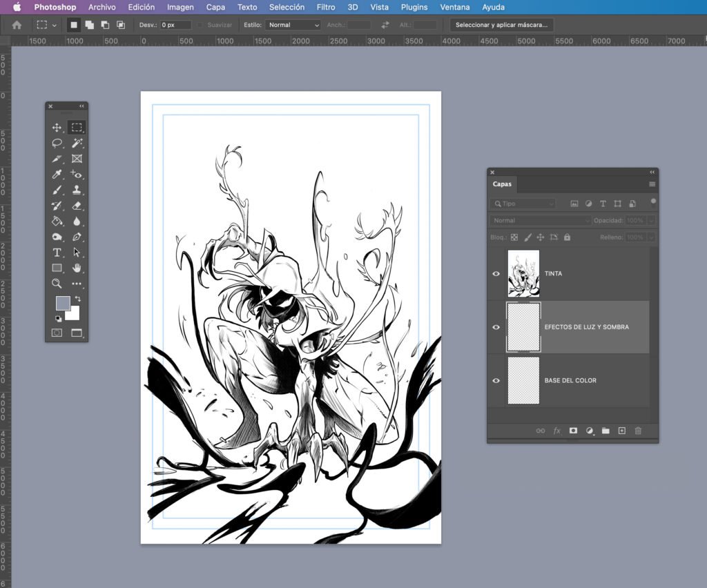Toggle visibility of EFECTOS DE LUZ Y SOMBRA layer
The width and height of the screenshot is (707, 588).
[x=496, y=327]
